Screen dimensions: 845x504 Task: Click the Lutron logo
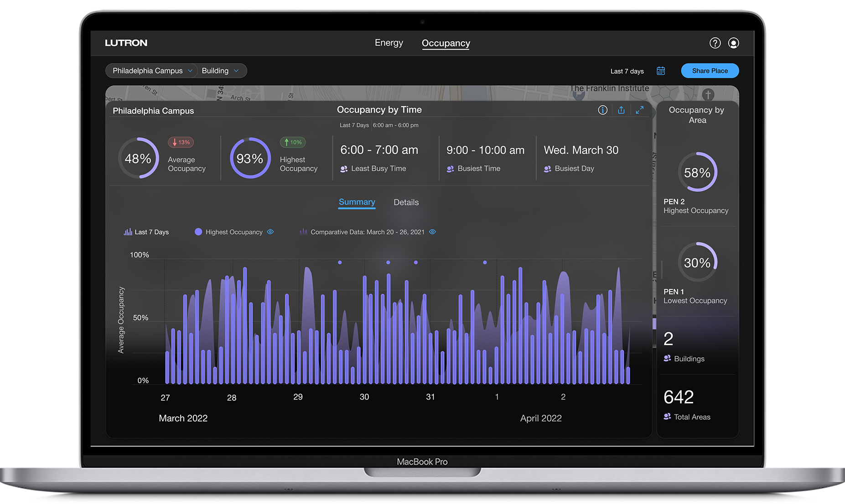point(126,43)
